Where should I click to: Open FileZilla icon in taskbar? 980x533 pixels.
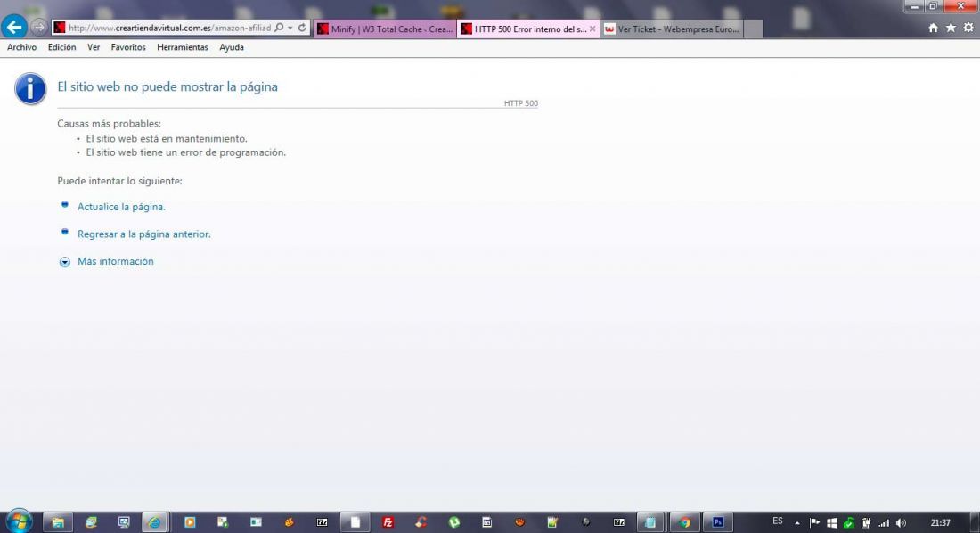(x=388, y=522)
